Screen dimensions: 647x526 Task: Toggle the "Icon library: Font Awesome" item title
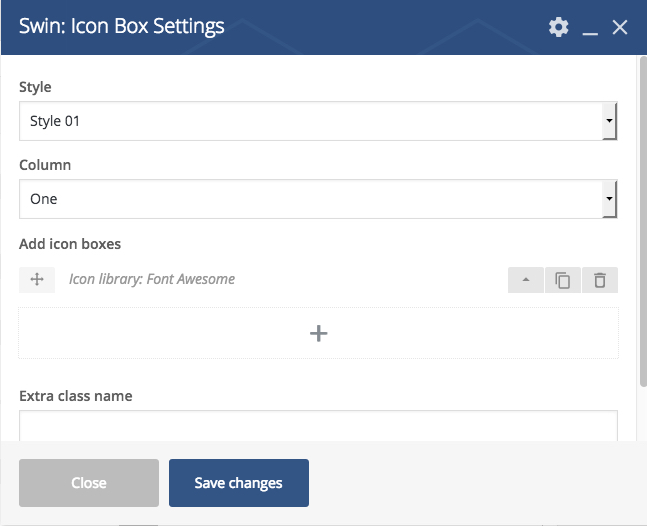tap(152, 279)
